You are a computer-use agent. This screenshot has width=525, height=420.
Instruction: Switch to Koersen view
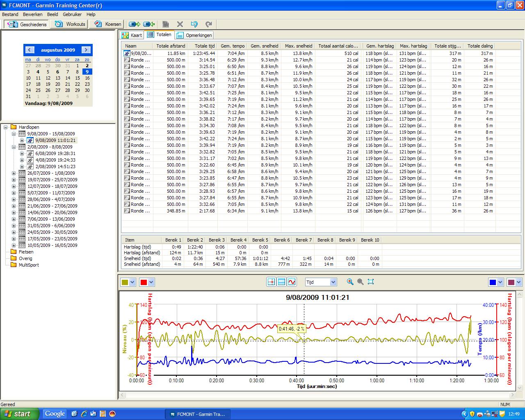tap(107, 24)
